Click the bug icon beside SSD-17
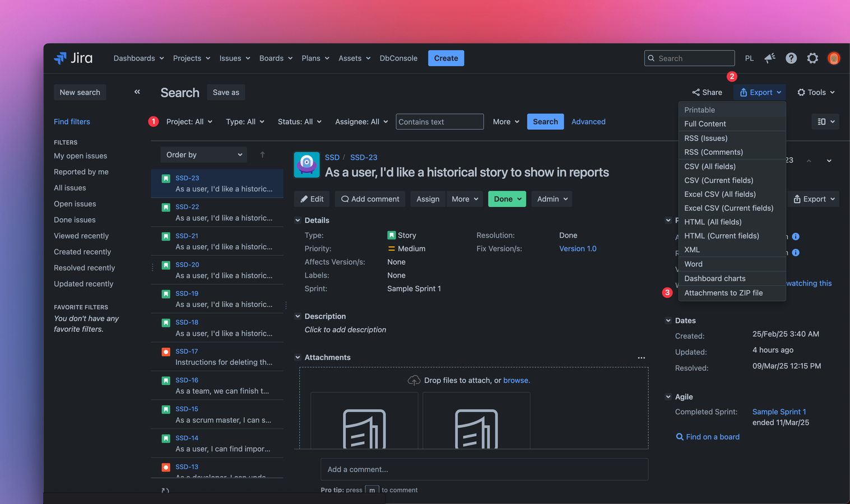This screenshot has height=504, width=850. coord(166,352)
